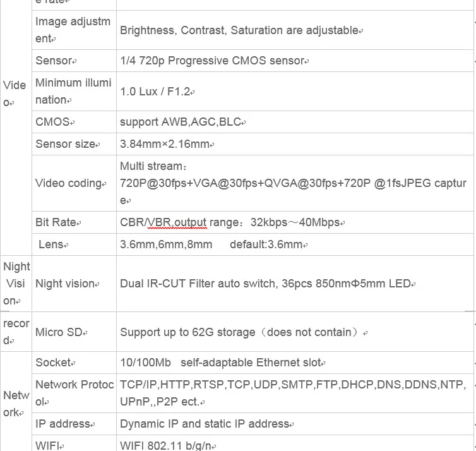476x451 pixels.
Task: Select the 'Brightness, Contrast, Saturation are adjustable' text
Action: pos(239,30)
